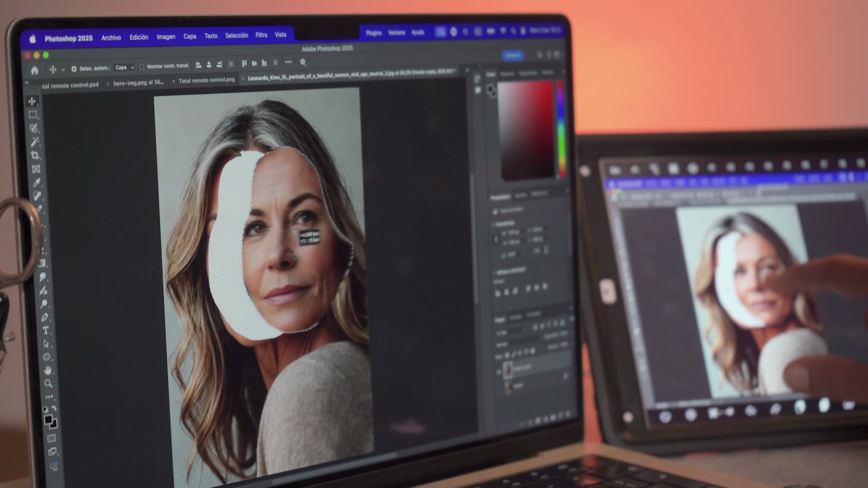868x488 pixels.
Task: Align bottom edges in options bar
Action: pyautogui.click(x=264, y=63)
